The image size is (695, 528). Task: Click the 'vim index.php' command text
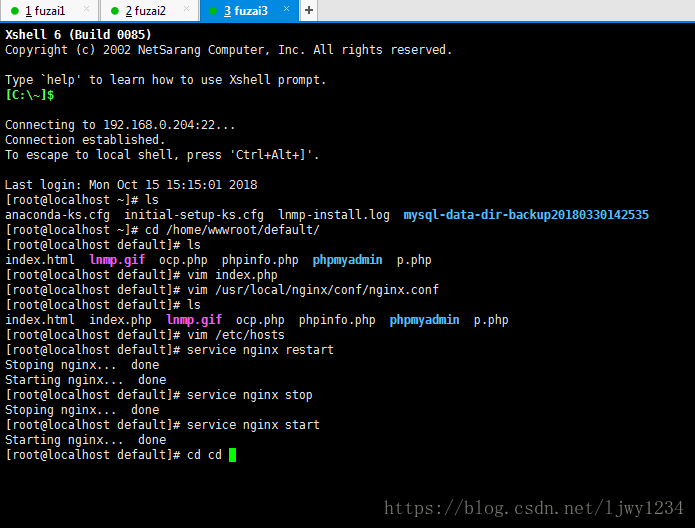232,275
